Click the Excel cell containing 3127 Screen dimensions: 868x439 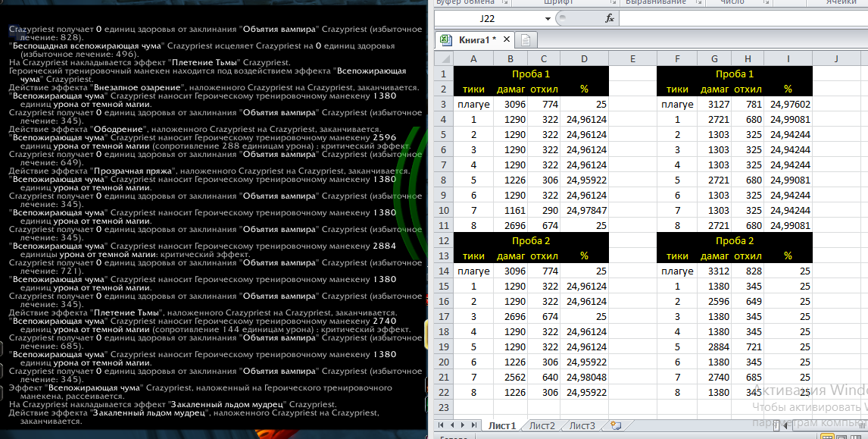pos(715,104)
